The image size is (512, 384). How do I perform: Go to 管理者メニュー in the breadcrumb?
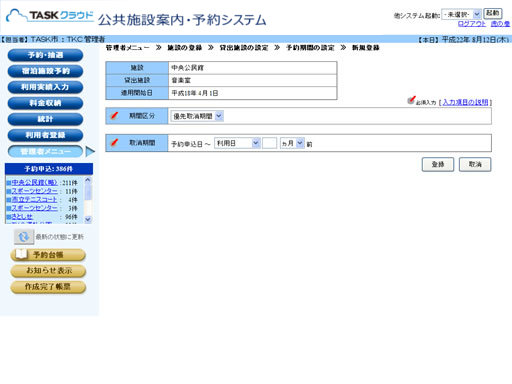point(128,48)
